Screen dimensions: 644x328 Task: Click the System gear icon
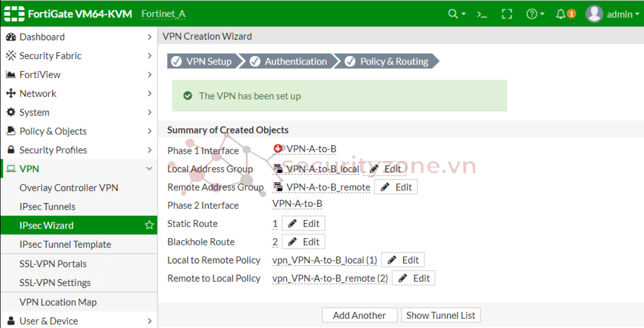(11, 112)
